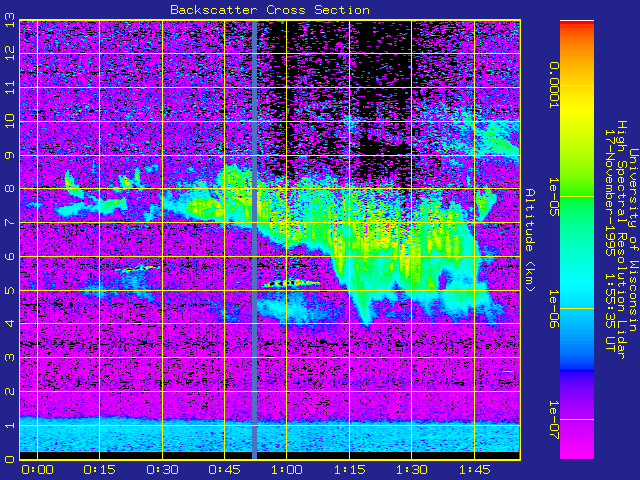Click the altitude tick label "13"
The height and width of the screenshot is (480, 640).
[9, 20]
